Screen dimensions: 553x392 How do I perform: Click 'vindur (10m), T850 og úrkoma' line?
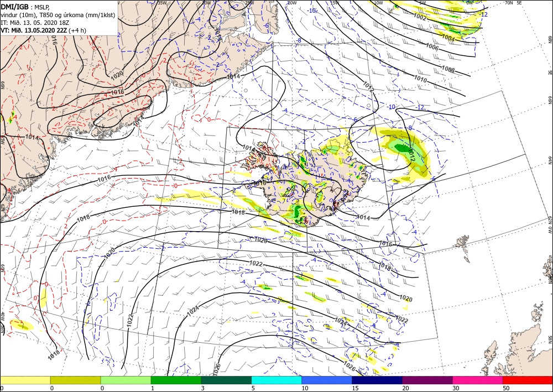pyautogui.click(x=58, y=15)
